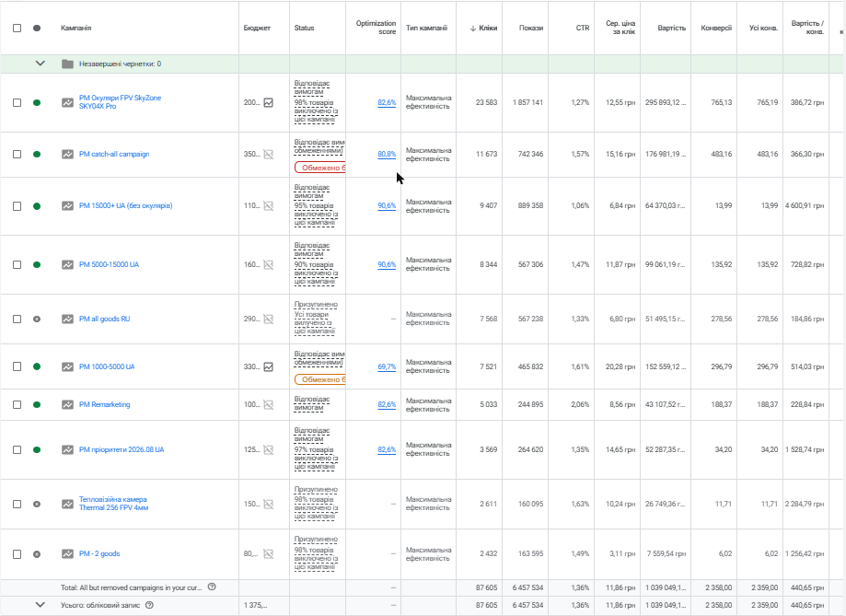Click the folder icon beside Незавершені чернетки

tap(67, 64)
